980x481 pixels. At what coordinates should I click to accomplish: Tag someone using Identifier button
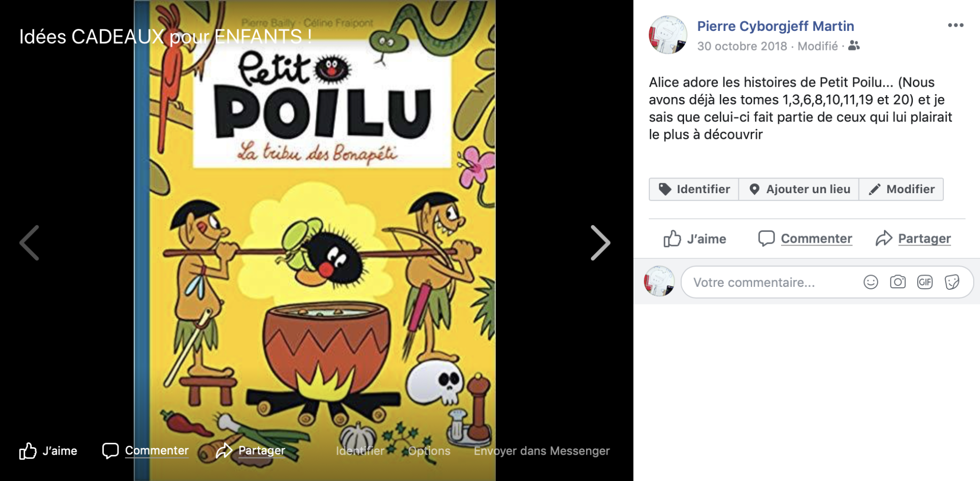(x=694, y=189)
